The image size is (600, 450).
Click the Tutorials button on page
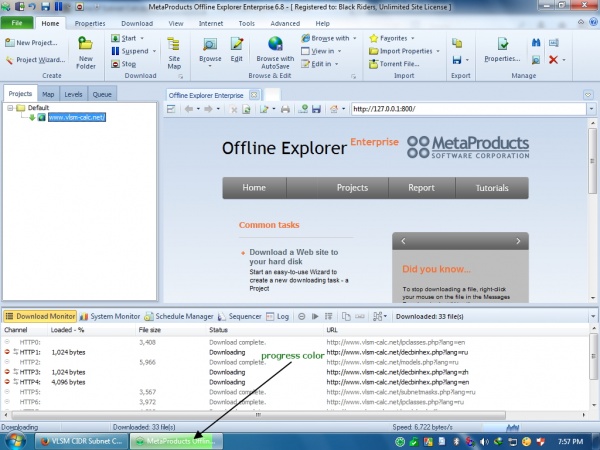(492, 187)
